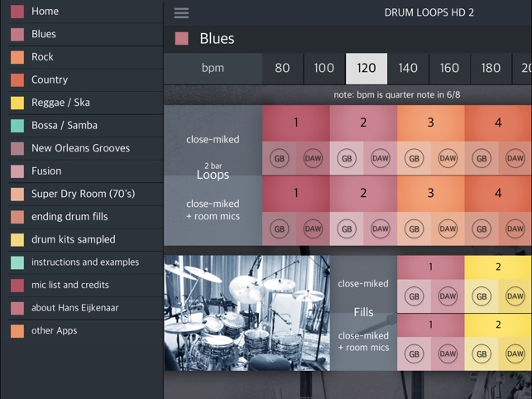
Task: Play room mics loop 3 pad
Action: tap(431, 194)
